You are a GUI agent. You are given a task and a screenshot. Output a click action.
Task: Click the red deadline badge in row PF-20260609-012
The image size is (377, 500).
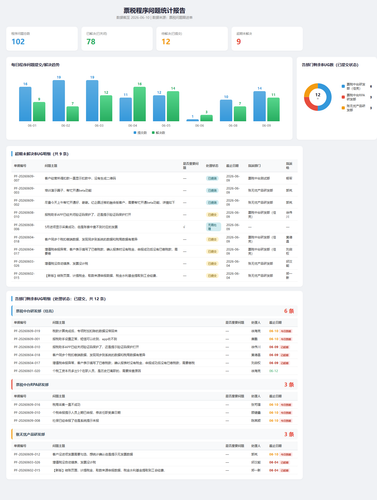[286, 454]
